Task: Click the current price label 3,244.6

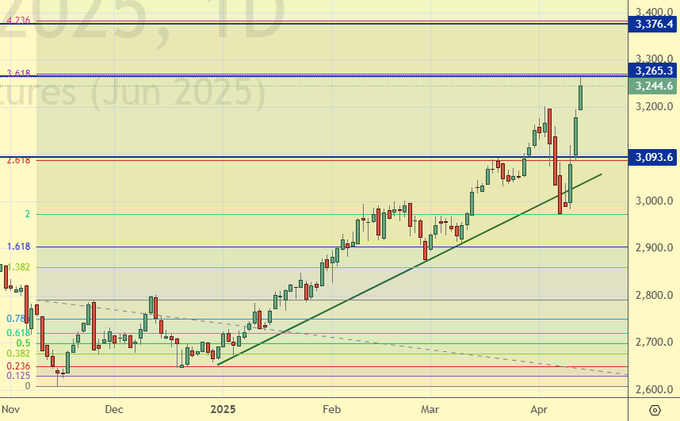Action: [x=653, y=86]
